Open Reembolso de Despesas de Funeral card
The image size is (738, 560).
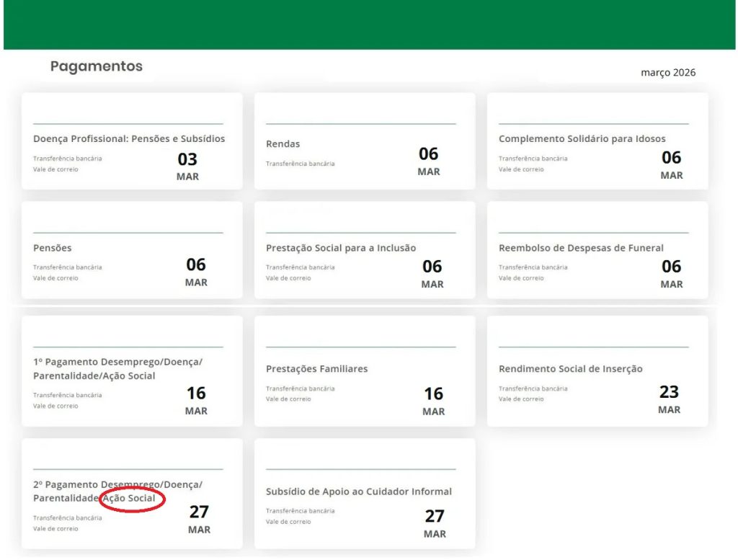[581, 248]
